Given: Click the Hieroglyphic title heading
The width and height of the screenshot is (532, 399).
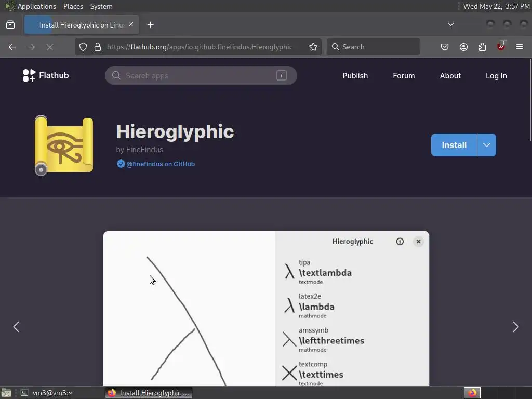Looking at the screenshot, I should pyautogui.click(x=175, y=131).
